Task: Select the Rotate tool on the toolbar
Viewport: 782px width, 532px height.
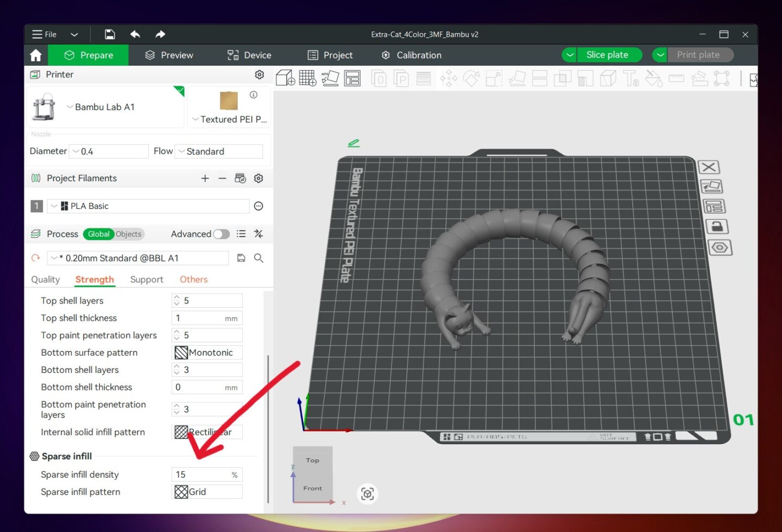Action: 471,78
